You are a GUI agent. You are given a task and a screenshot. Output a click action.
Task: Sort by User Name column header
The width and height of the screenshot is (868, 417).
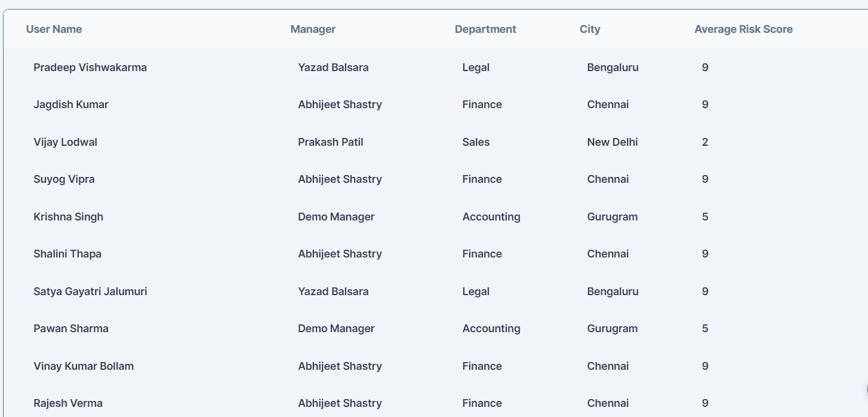[x=54, y=29]
